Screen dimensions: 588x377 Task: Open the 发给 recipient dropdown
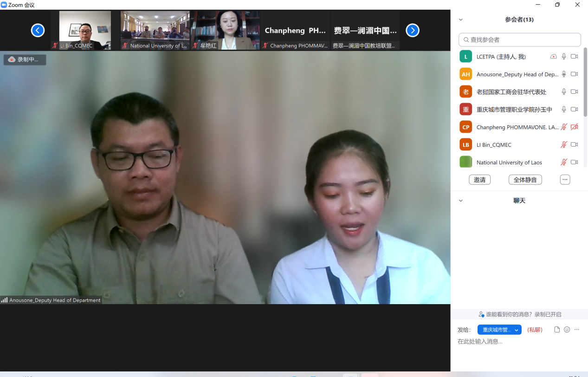499,330
